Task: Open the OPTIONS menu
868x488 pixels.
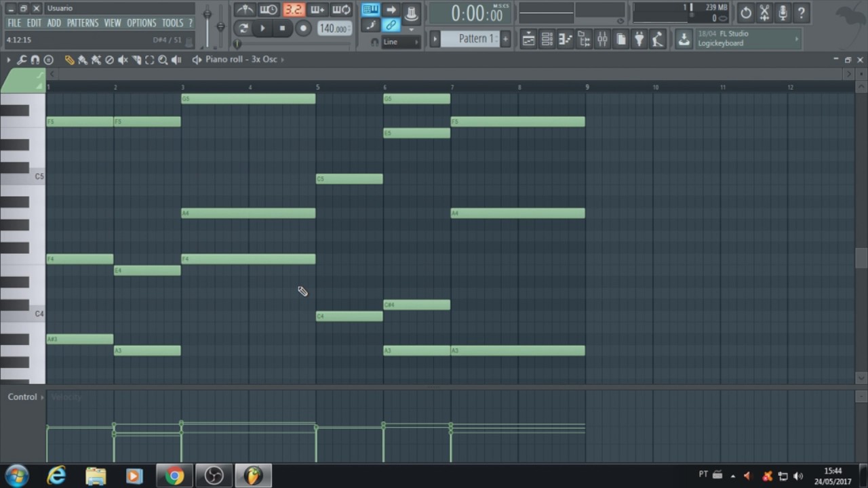Action: pos(142,23)
